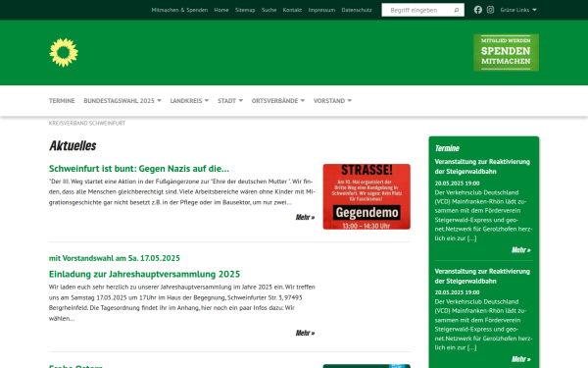Open the Termine navigation item

pyautogui.click(x=62, y=101)
